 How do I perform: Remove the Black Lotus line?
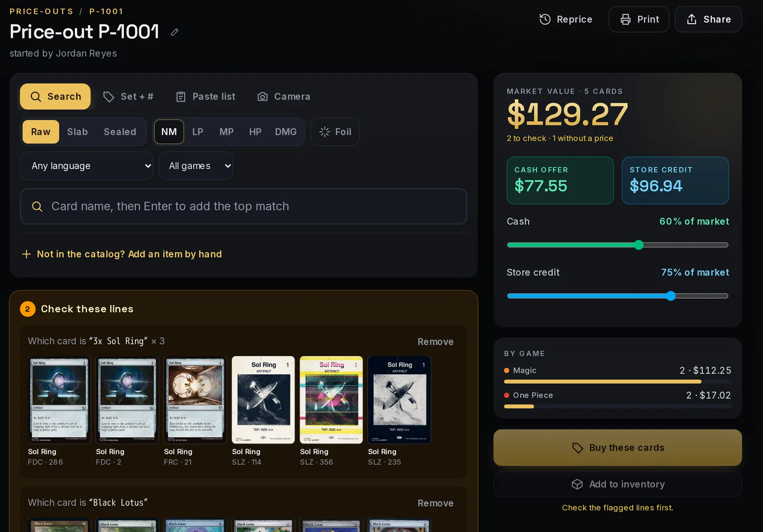(x=435, y=503)
